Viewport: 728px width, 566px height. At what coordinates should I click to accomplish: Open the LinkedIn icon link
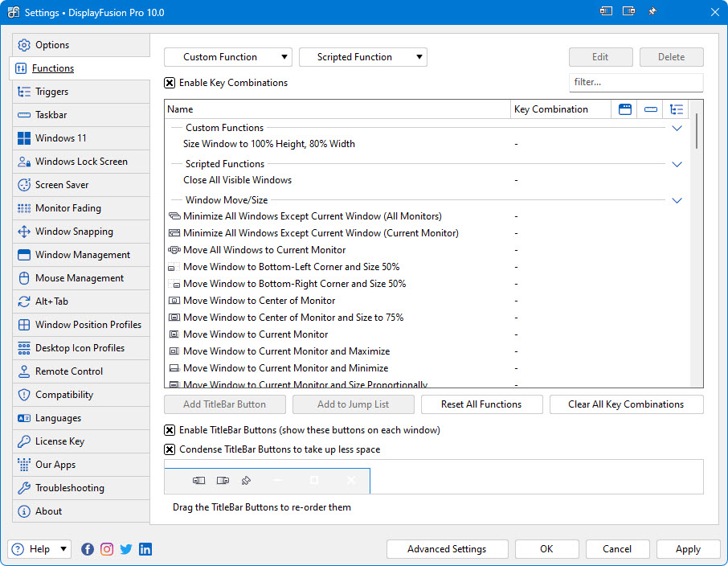(145, 549)
